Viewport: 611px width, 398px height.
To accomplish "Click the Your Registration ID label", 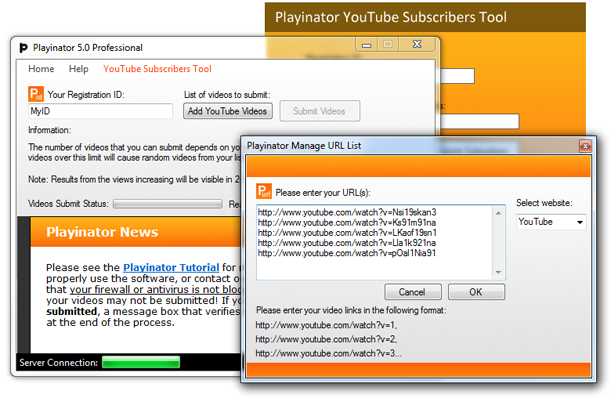I will pos(86,95).
